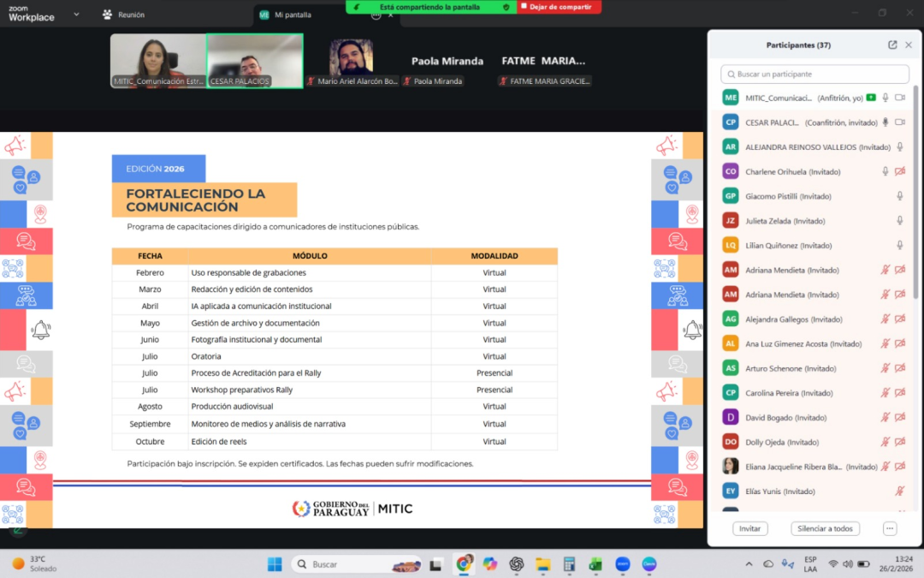Expand hidden icons in the system tray
The width and height of the screenshot is (924, 578).
coord(749,563)
